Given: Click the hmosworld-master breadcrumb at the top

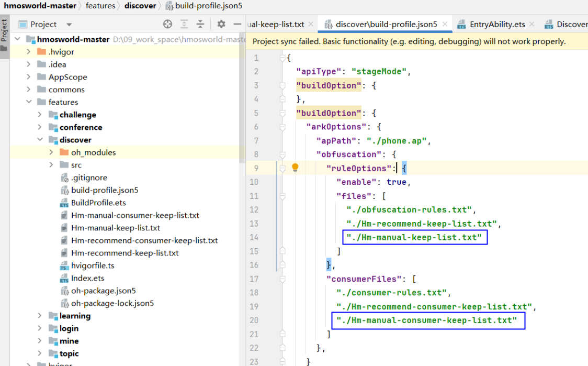Looking at the screenshot, I should pos(40,6).
